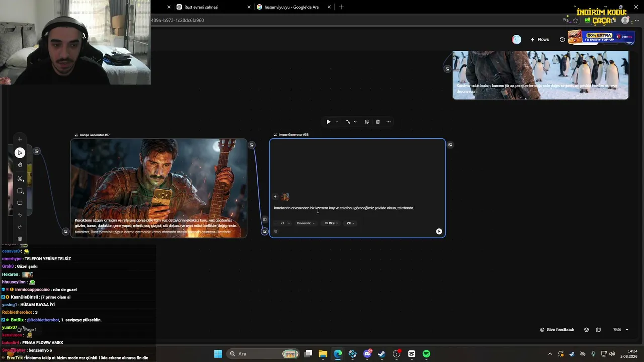Open the version history clock icon
This screenshot has height=362, width=644.
pyautogui.click(x=562, y=40)
